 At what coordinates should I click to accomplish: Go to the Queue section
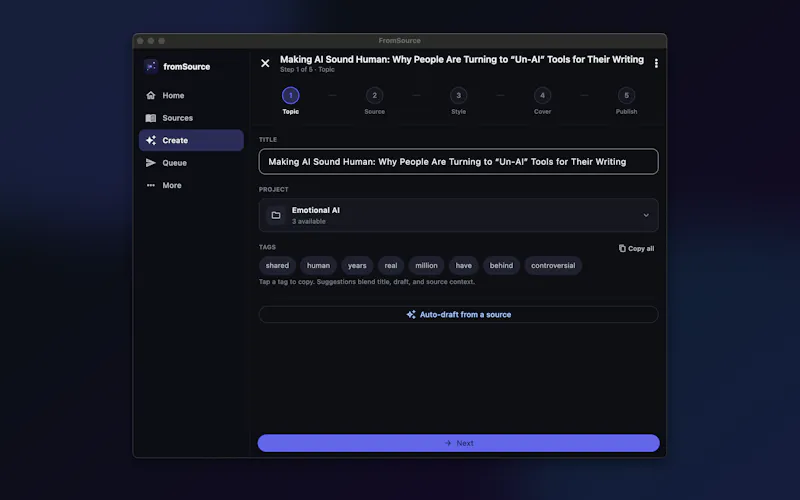tap(191, 163)
